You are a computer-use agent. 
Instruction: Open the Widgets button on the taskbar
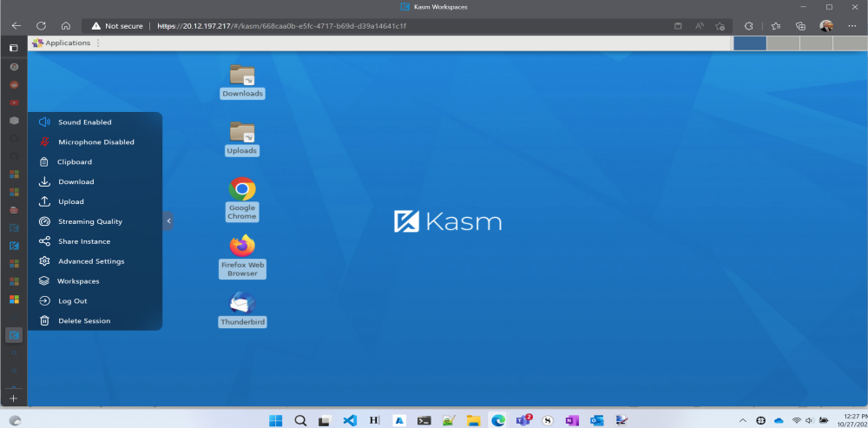tap(16, 420)
